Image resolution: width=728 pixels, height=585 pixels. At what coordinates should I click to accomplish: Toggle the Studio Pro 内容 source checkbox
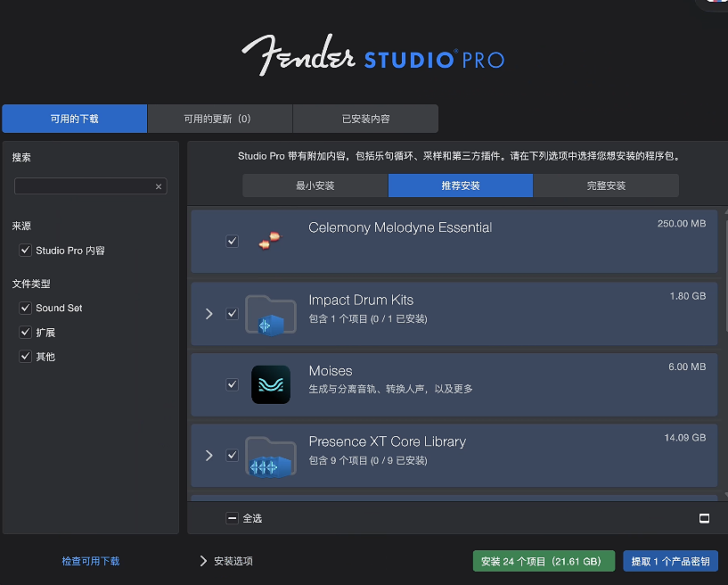25,250
